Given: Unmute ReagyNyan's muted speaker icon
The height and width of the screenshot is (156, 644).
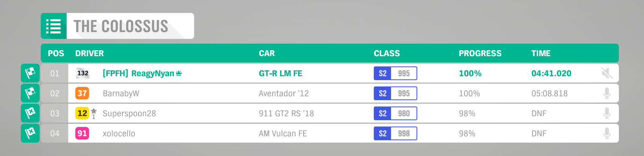Looking at the screenshot, I should [x=607, y=73].
